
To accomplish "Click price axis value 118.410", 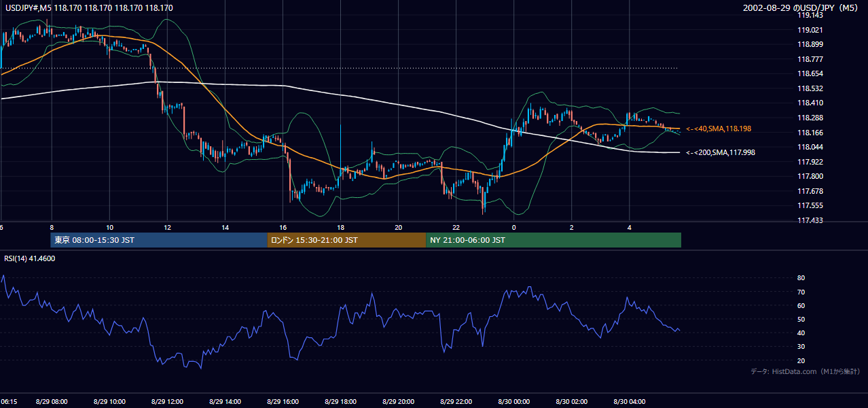I will click(810, 103).
